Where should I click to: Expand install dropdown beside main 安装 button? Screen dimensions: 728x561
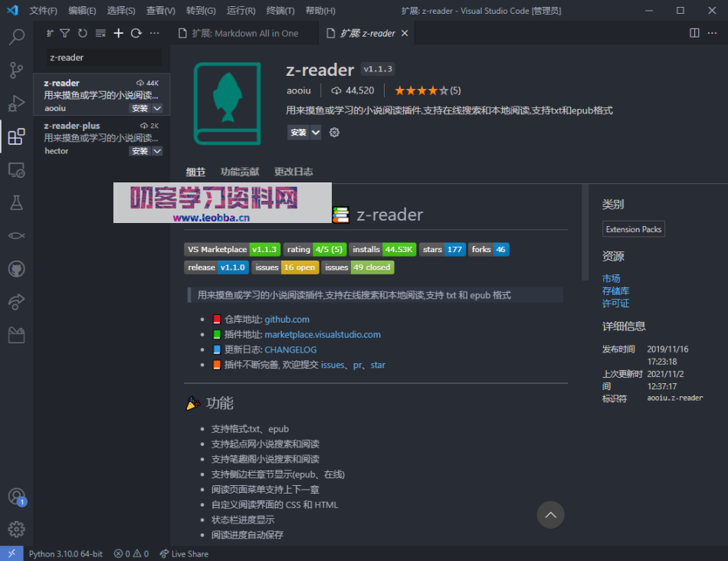[316, 133]
